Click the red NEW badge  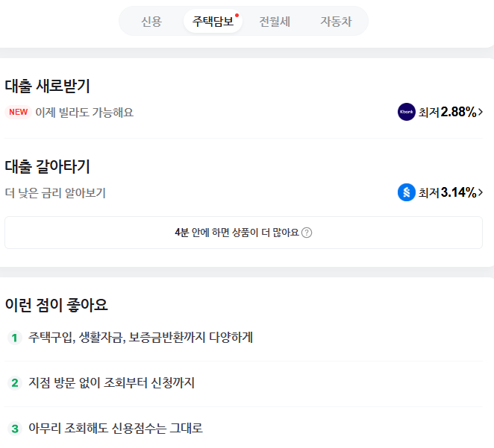tap(18, 112)
